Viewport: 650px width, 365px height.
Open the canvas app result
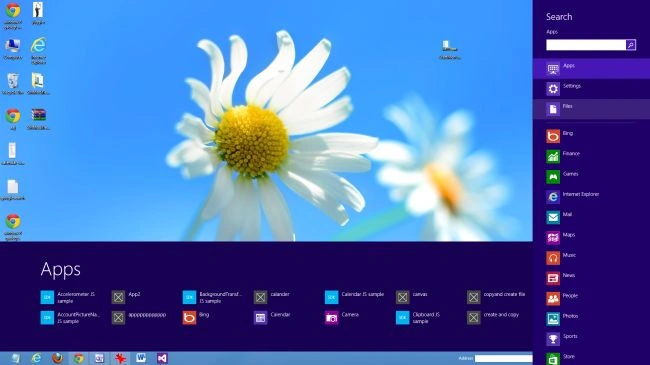click(x=412, y=297)
